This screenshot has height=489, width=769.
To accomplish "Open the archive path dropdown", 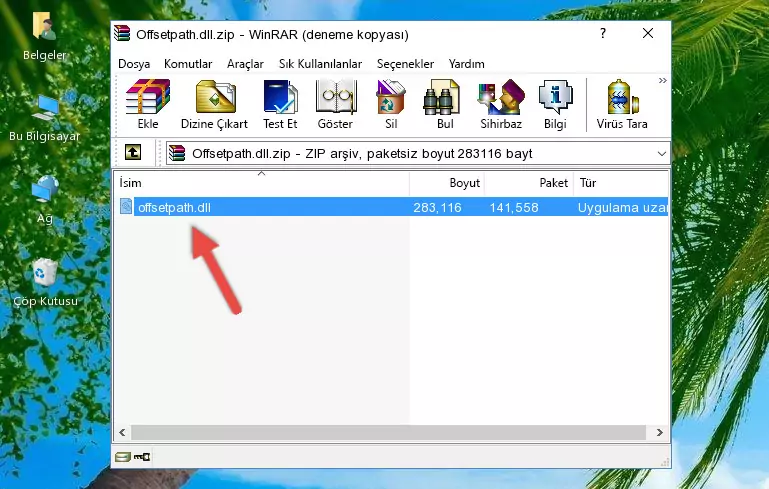I will pos(662,154).
